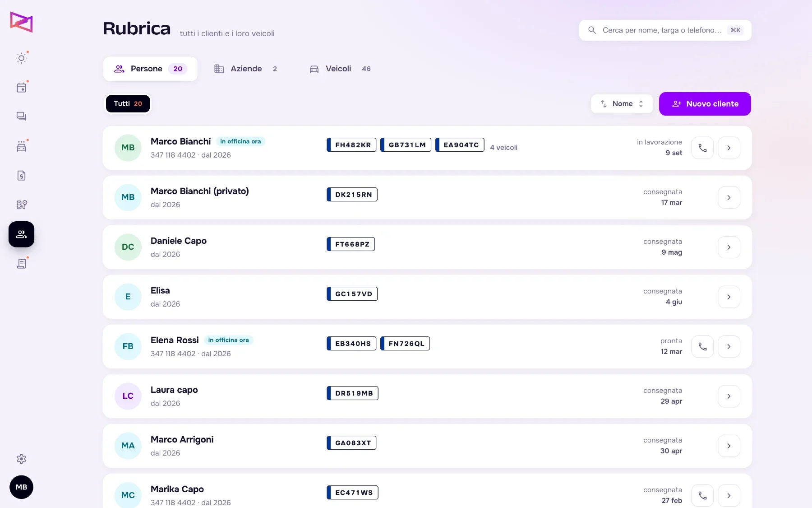Click Elena Rossi 'in officina ora' badge
Image resolution: width=812 pixels, height=508 pixels.
pos(228,340)
